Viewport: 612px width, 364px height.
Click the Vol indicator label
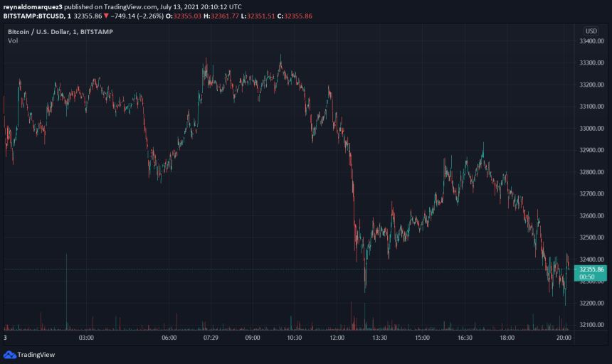(13, 41)
